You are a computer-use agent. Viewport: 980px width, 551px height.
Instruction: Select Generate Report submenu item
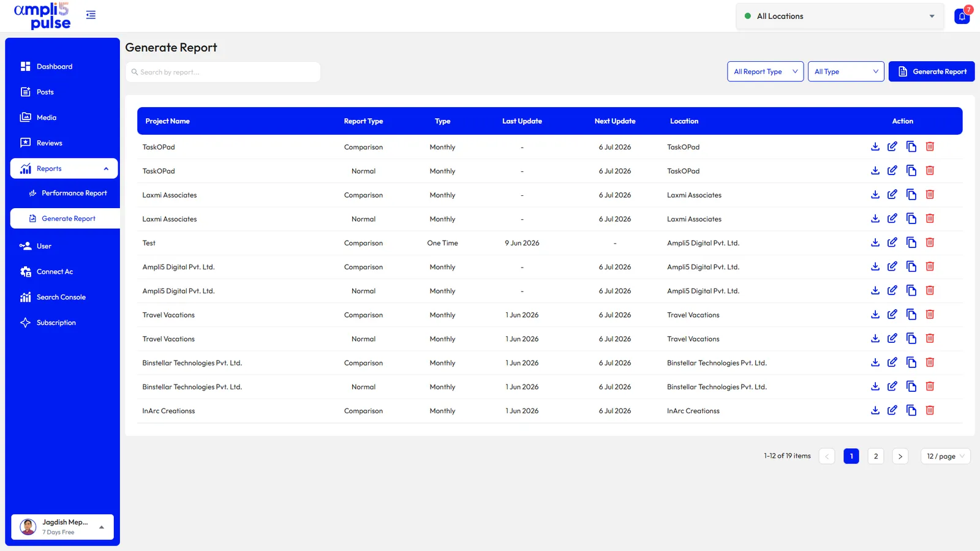(x=65, y=219)
